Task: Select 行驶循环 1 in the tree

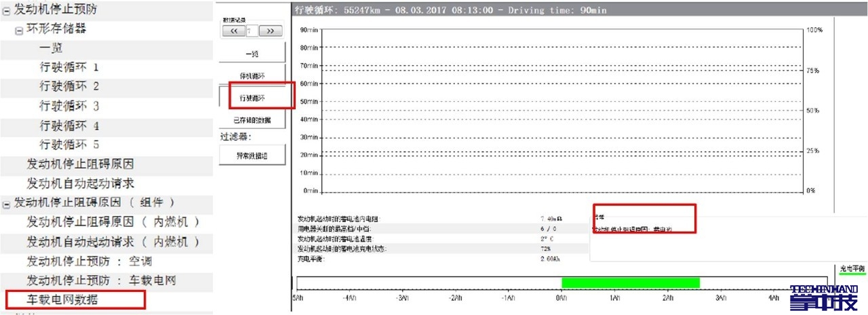Action: pos(69,68)
